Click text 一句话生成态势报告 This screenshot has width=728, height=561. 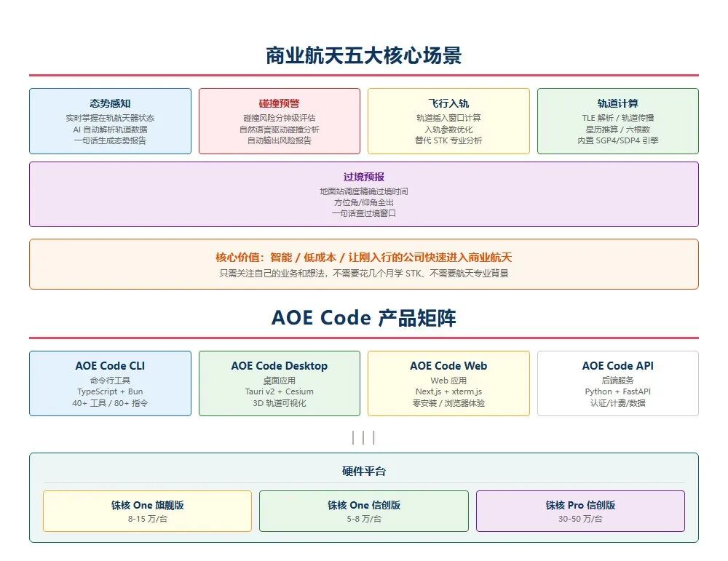(110, 140)
